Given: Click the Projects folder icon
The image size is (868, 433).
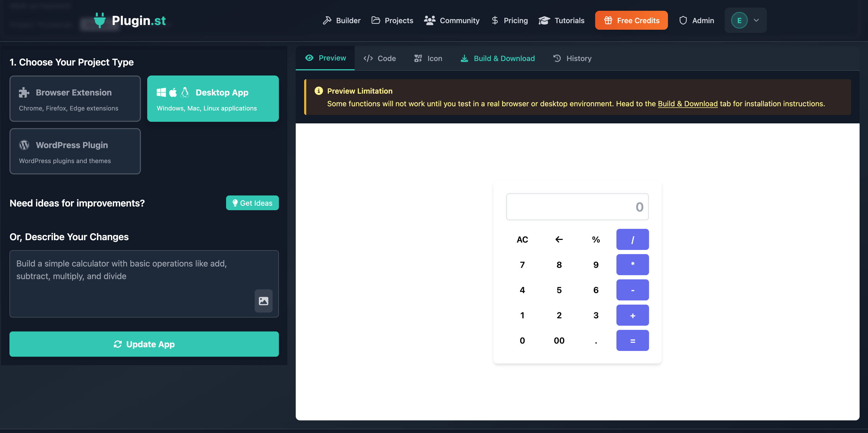Looking at the screenshot, I should click(375, 20).
